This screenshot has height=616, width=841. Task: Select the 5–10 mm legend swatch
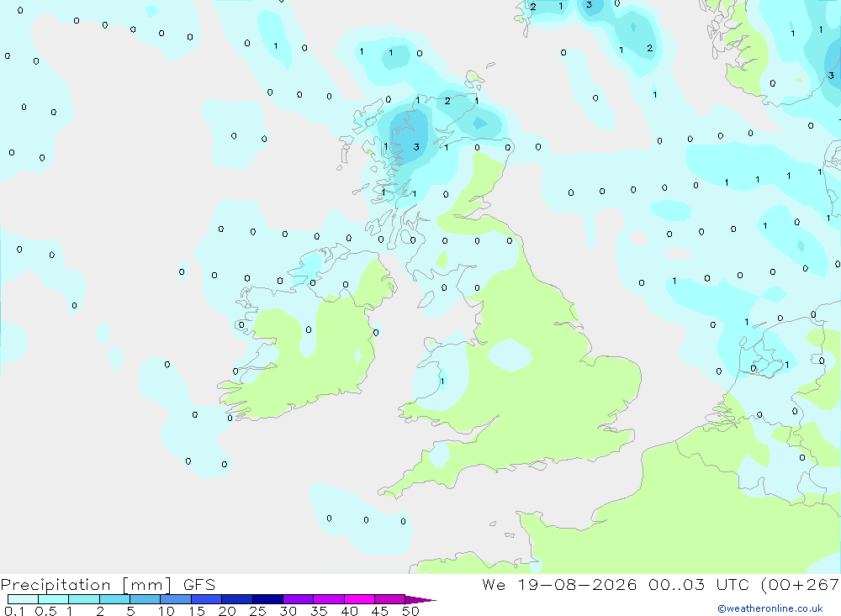tap(145, 599)
